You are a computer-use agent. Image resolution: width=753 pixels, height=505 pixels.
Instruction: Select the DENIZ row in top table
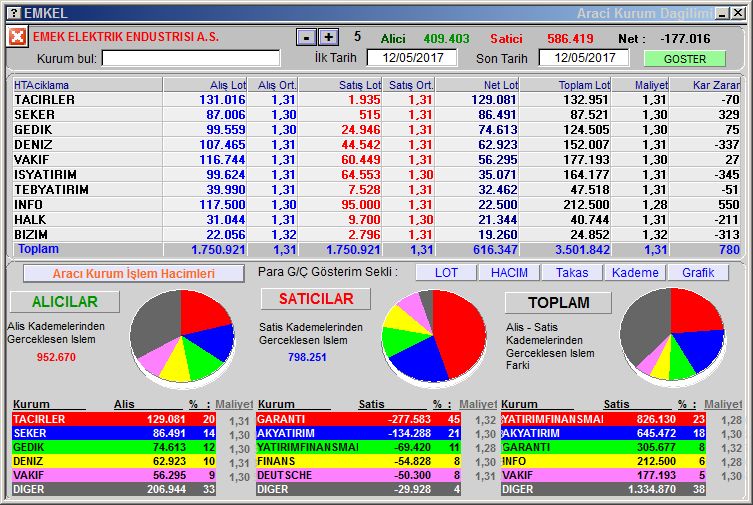point(376,144)
